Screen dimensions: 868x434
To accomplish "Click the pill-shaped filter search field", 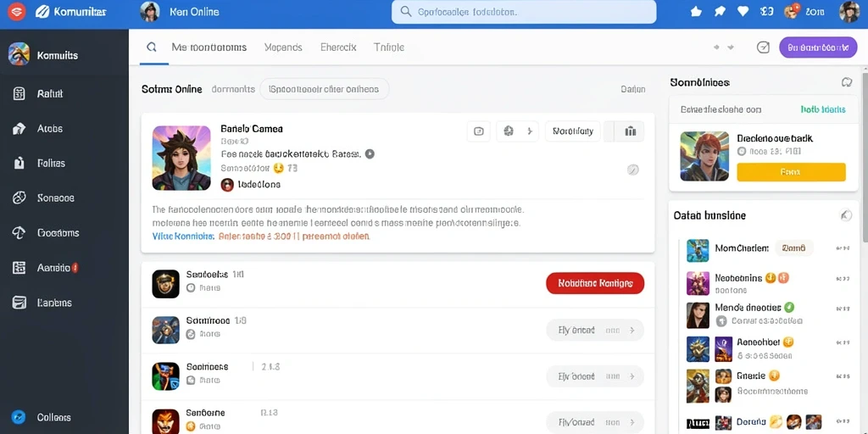I will tap(324, 88).
